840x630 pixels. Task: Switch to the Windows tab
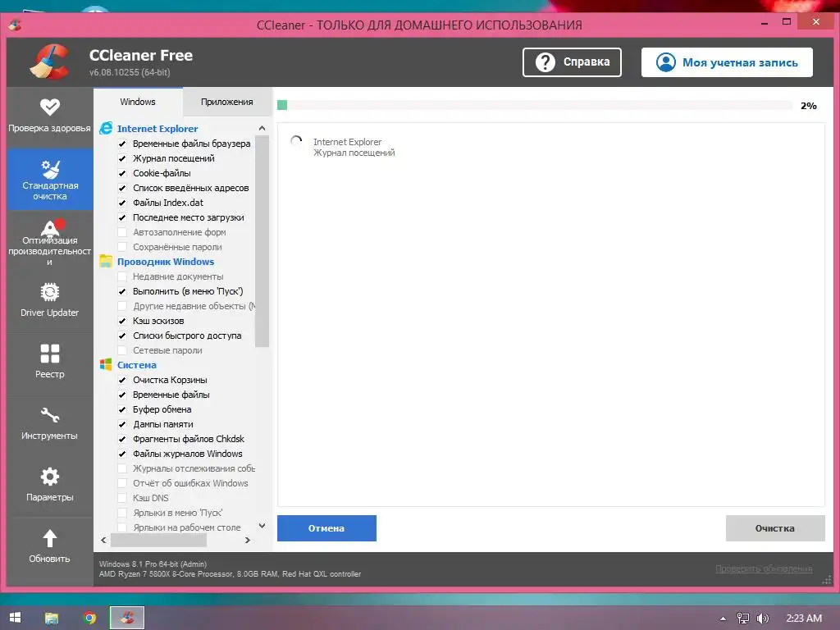click(138, 102)
